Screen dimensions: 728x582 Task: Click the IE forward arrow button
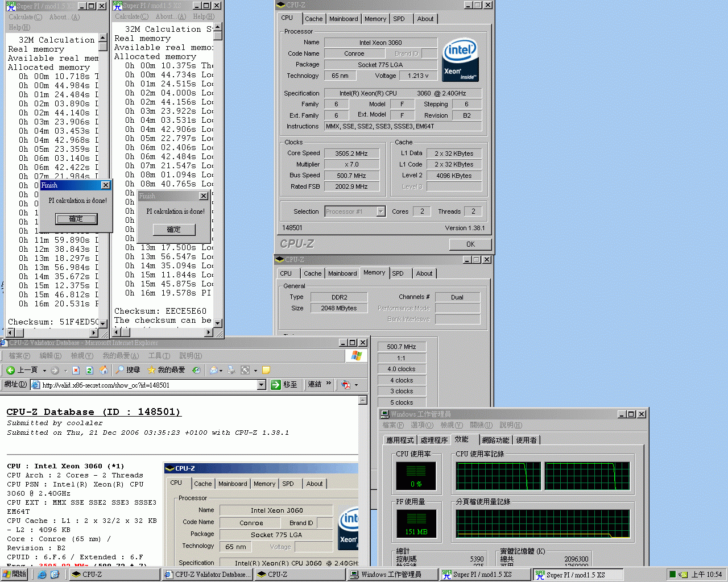click(x=55, y=370)
